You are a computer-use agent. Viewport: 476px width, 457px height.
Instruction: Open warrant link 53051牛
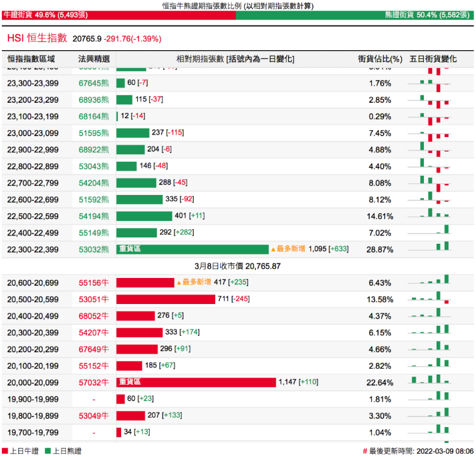pos(93,300)
